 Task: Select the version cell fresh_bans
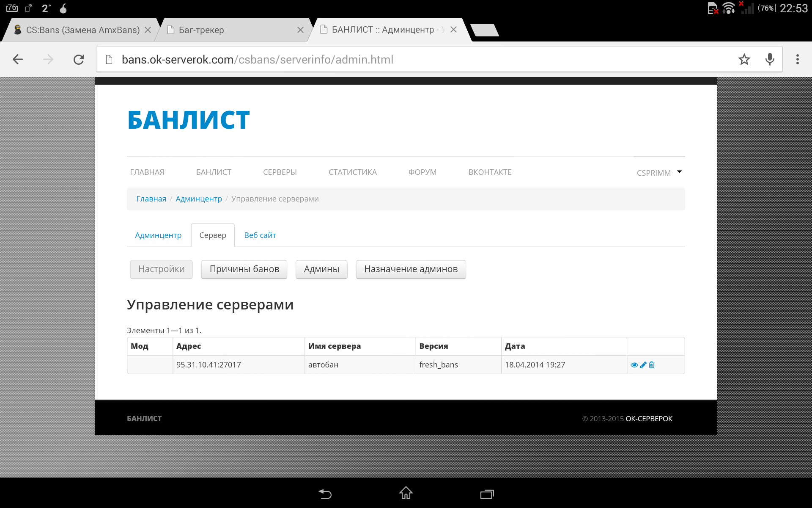[459, 365]
